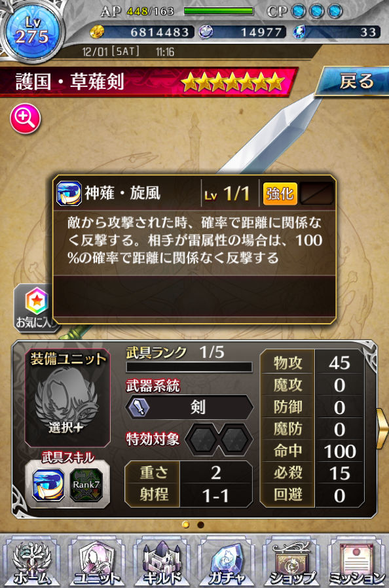Expand the next stats page with the gold arrow
The image size is (389, 588).
click(x=382, y=429)
